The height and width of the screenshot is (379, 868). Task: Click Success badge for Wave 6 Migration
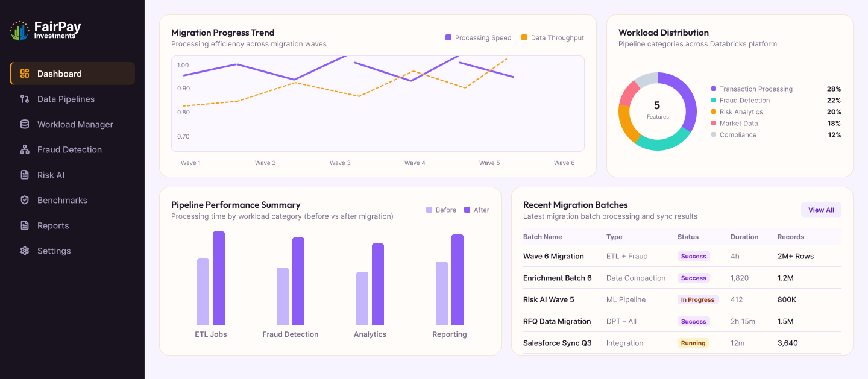[x=694, y=256]
